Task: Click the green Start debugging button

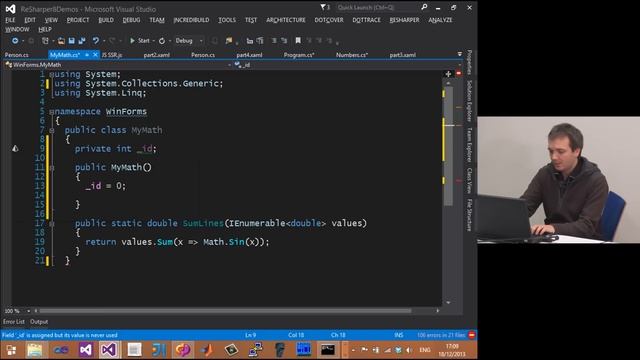Action: click(x=140, y=41)
